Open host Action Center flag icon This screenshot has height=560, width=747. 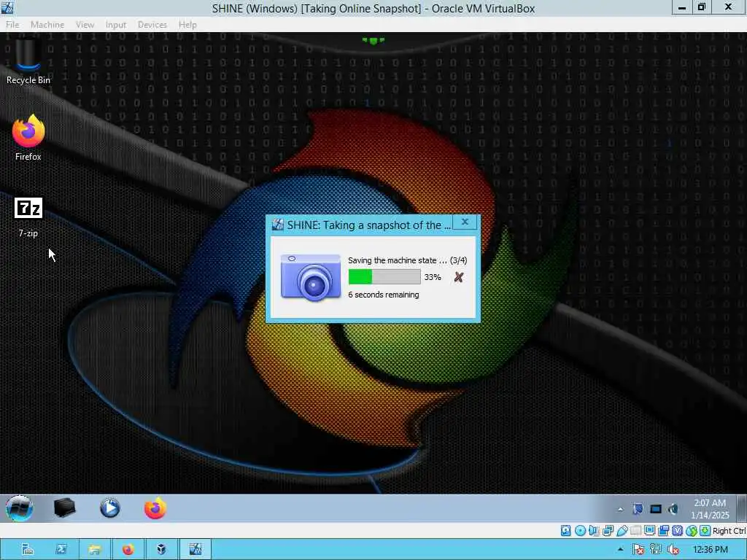pos(638,550)
